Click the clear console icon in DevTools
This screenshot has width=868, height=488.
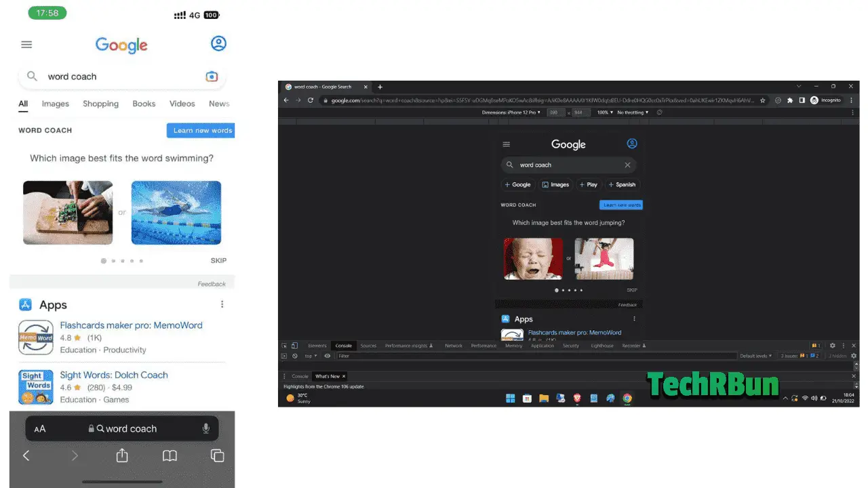click(x=295, y=356)
